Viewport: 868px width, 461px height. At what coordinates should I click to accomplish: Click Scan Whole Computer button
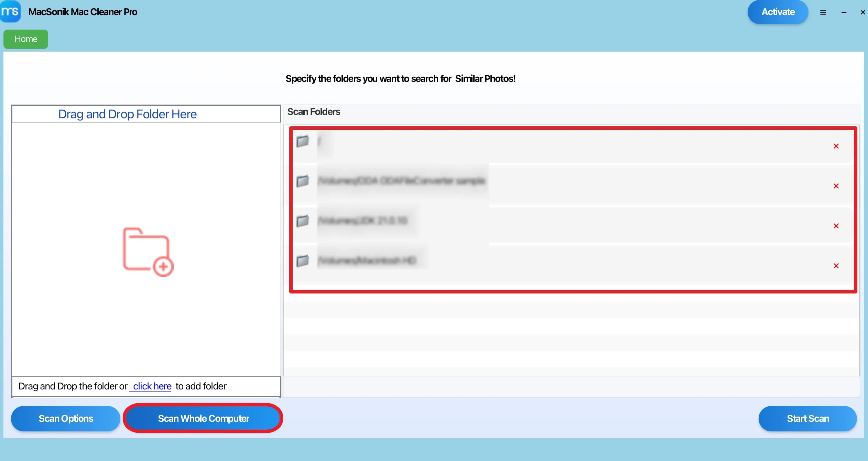pos(203,419)
